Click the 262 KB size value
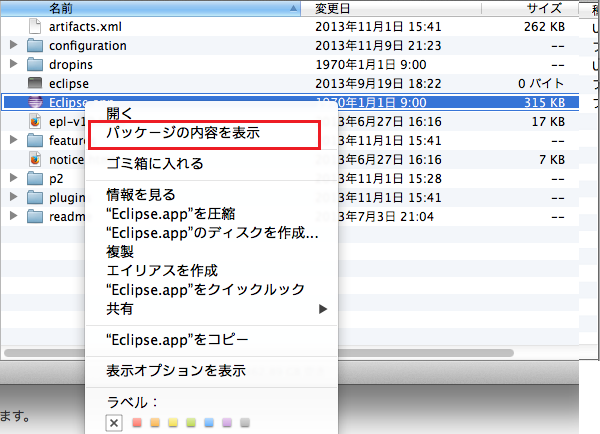This screenshot has height=434, width=600. click(544, 27)
